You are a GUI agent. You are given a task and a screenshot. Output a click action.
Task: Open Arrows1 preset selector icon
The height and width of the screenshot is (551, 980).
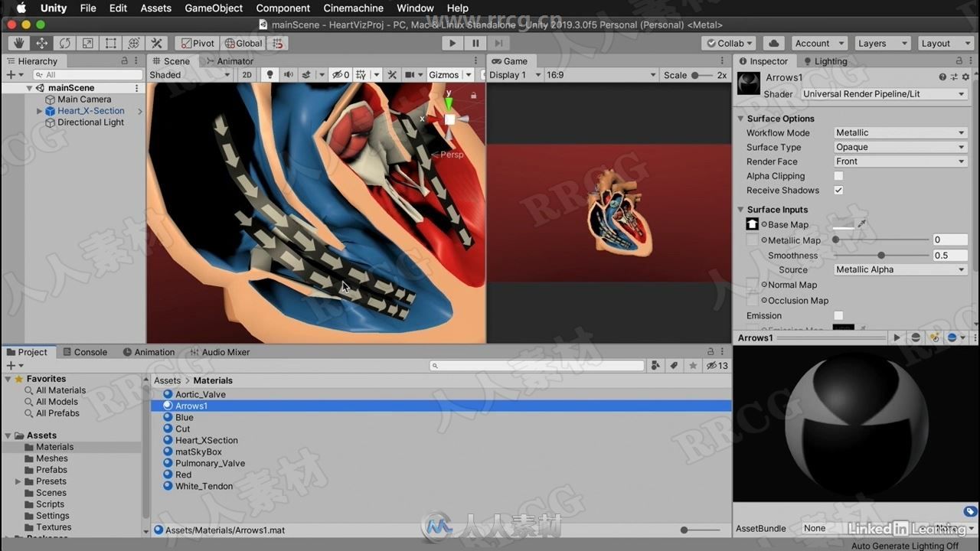954,77
